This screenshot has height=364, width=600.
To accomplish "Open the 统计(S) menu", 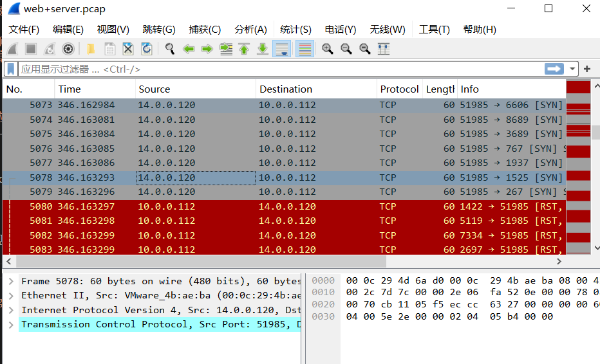I will (295, 30).
